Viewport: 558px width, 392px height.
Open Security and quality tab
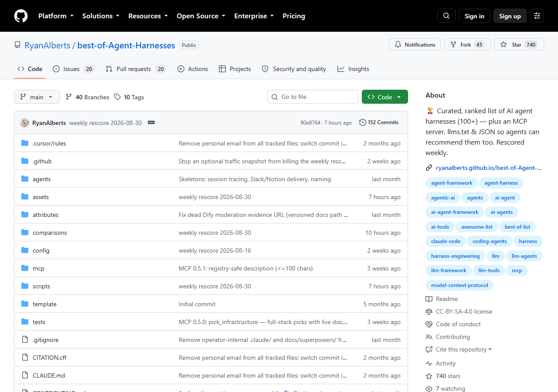point(294,69)
